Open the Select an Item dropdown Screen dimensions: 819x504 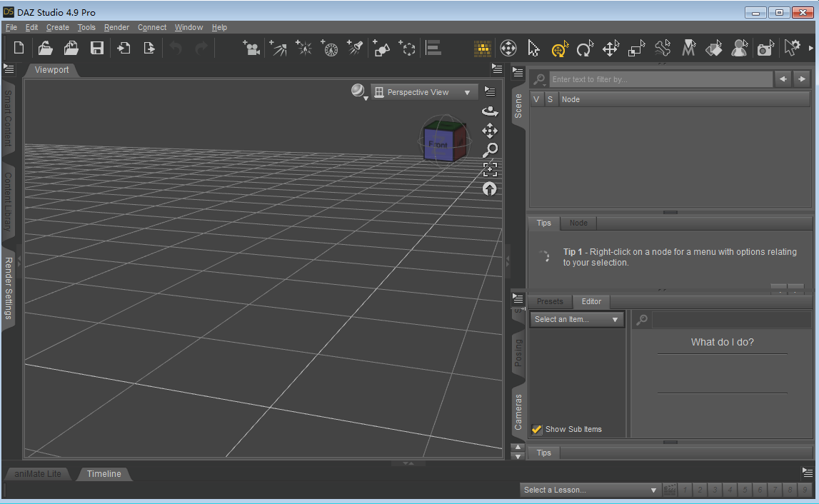click(x=577, y=319)
